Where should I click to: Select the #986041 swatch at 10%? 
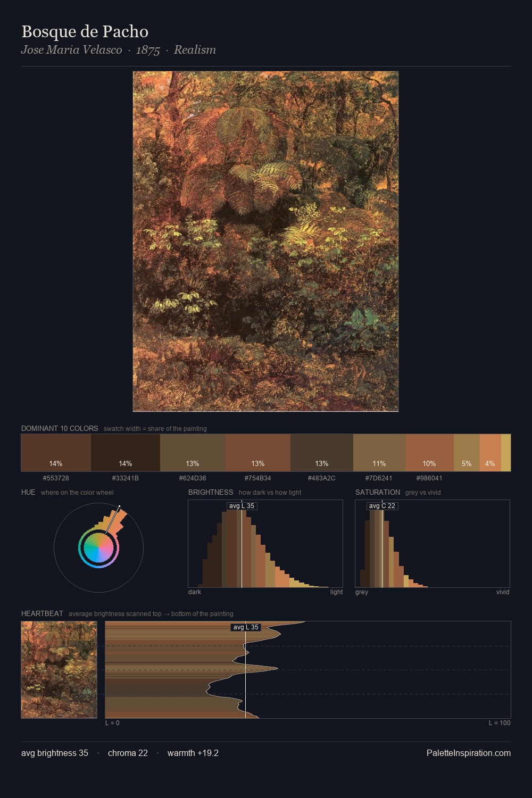429,453
